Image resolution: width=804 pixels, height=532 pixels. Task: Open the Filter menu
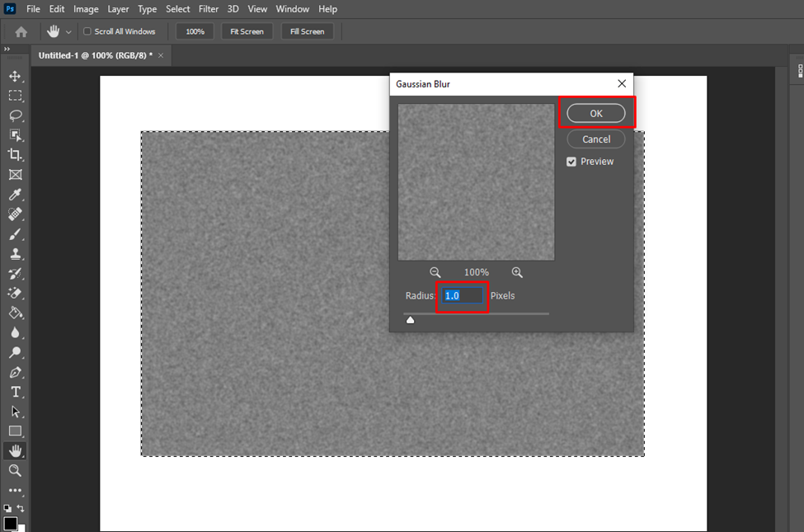coord(209,9)
